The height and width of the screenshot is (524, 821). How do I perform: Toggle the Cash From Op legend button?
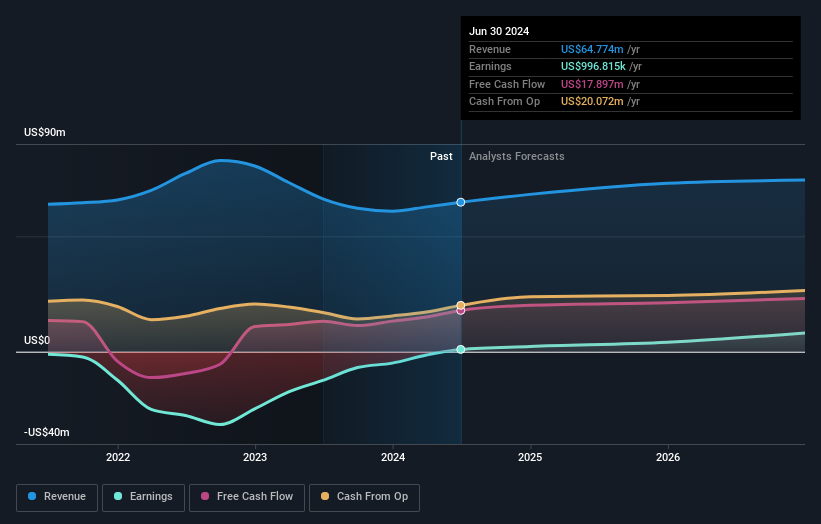[364, 497]
